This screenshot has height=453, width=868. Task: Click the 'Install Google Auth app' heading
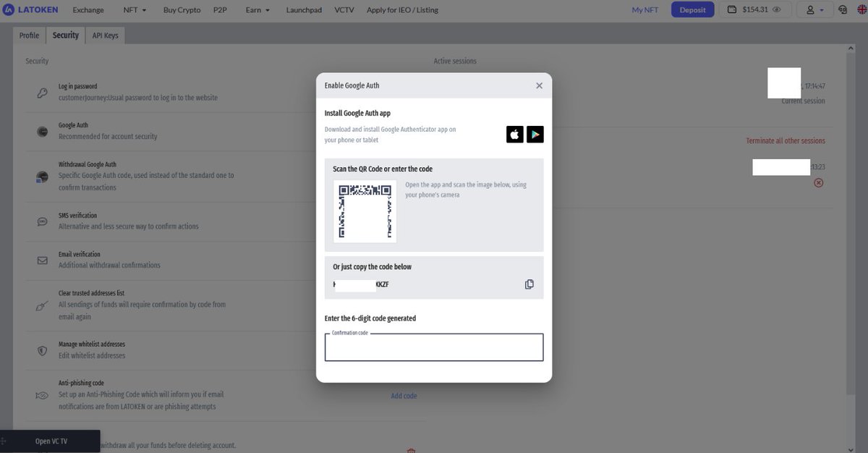coord(357,113)
